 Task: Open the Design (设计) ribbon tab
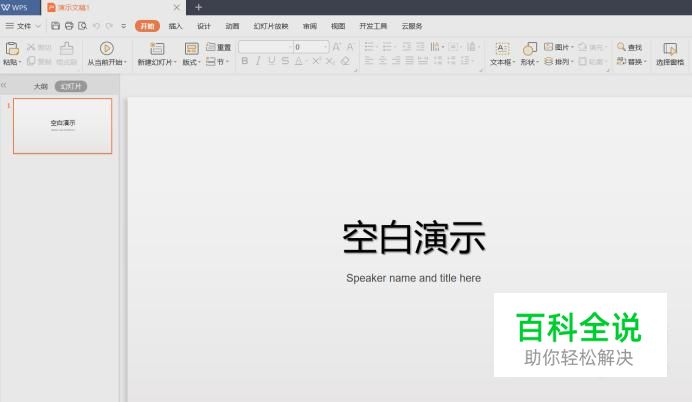point(203,26)
